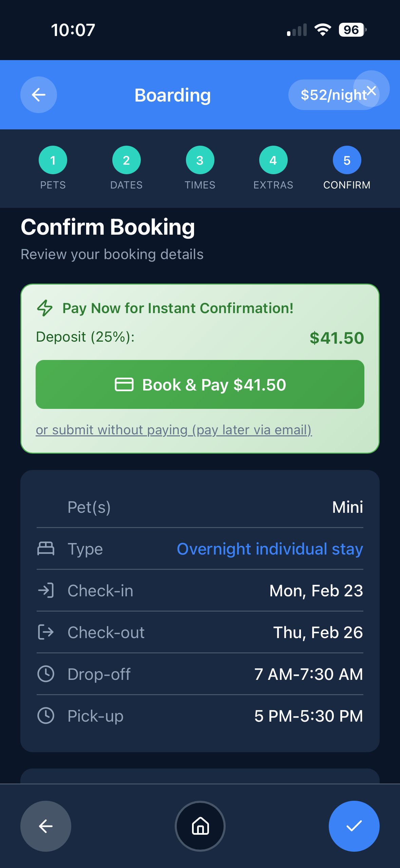Tap the clock icon beside Drop-off

46,674
